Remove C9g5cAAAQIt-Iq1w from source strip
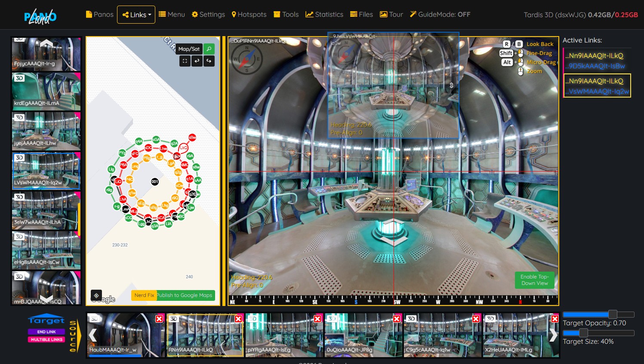Screen dimensions: 644x364 coord(476,319)
